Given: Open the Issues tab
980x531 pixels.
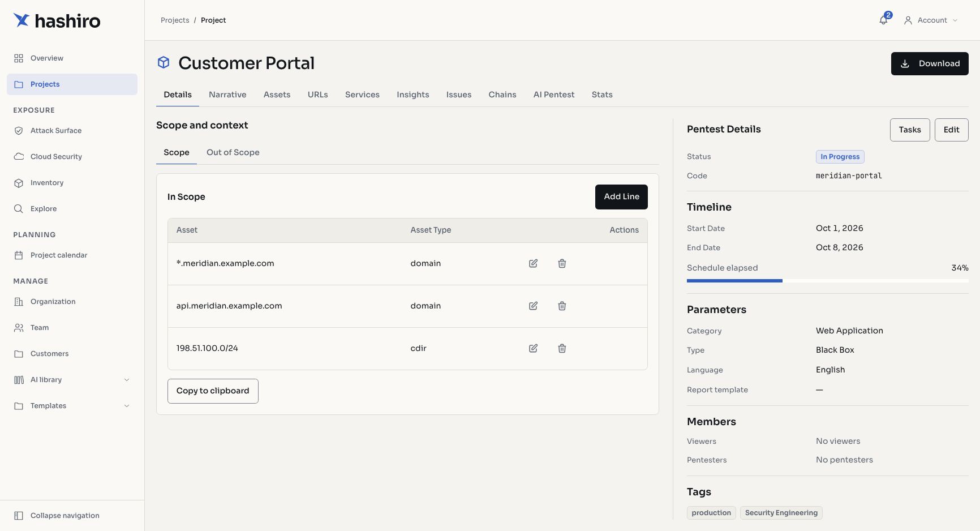Looking at the screenshot, I should point(458,95).
